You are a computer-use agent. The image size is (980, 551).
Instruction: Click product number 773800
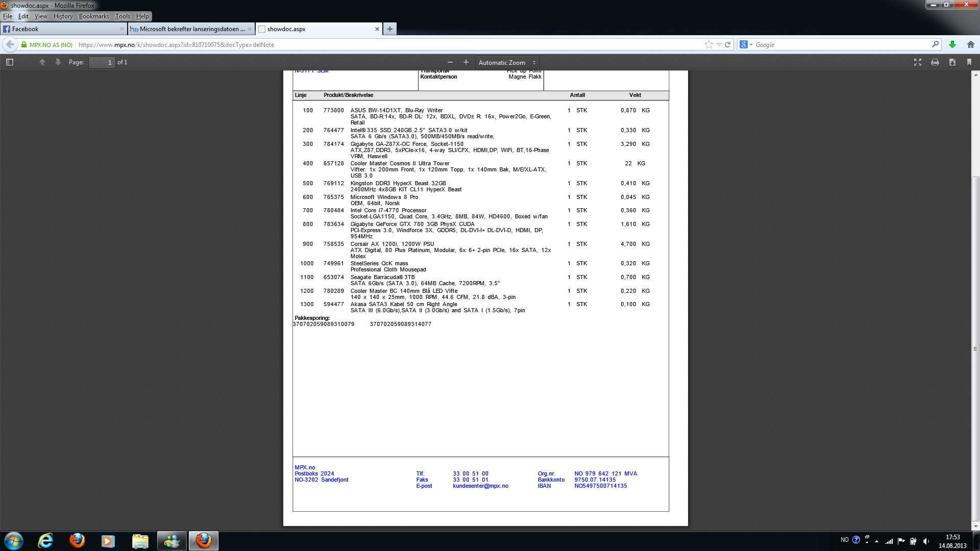tap(334, 111)
